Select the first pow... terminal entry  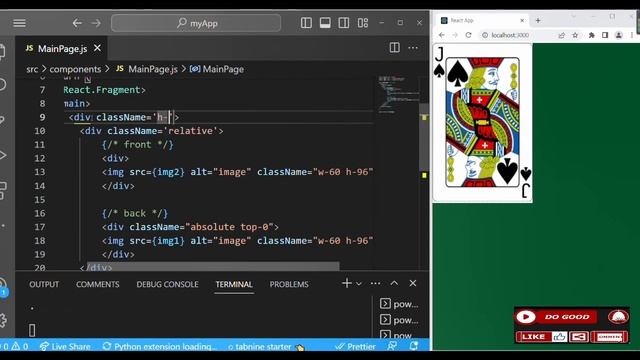[x=399, y=304]
